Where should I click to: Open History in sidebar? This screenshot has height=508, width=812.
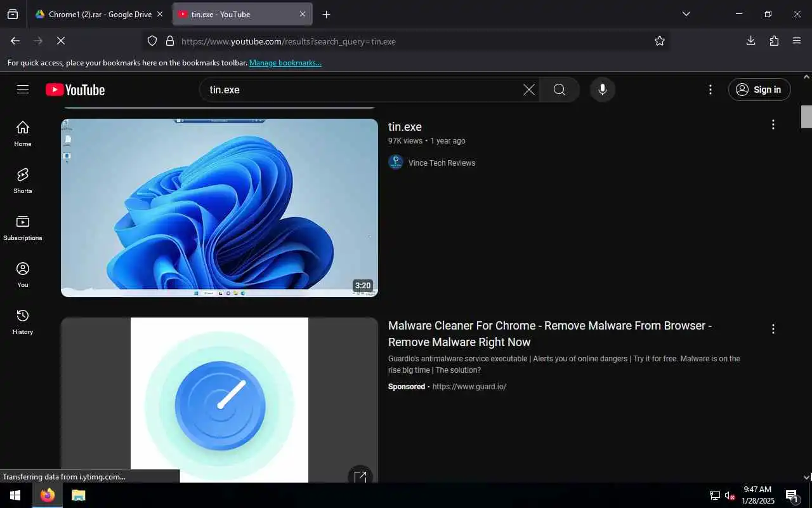tap(23, 321)
